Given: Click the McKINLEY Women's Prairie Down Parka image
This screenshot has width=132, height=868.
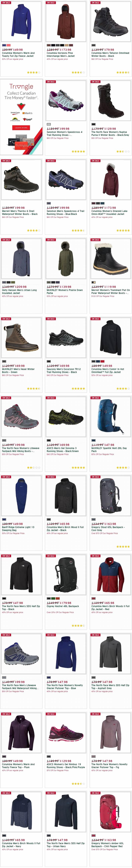Looking at the screenshot, I should (x=65, y=259).
